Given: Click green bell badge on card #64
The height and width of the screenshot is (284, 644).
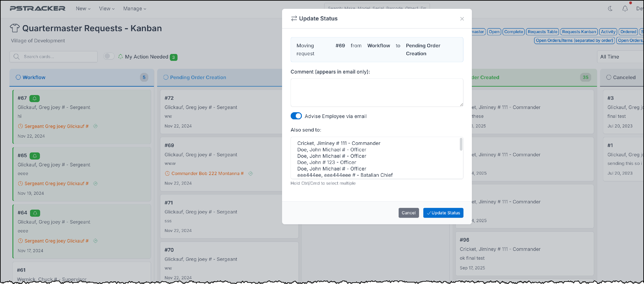Looking at the screenshot, I should pos(35,213).
